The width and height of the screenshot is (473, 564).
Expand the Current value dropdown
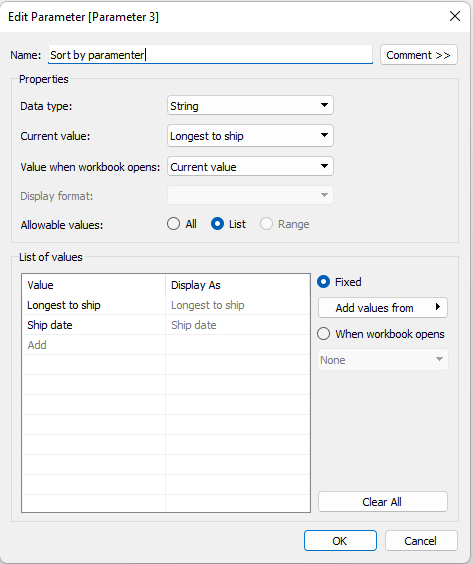tap(250, 136)
